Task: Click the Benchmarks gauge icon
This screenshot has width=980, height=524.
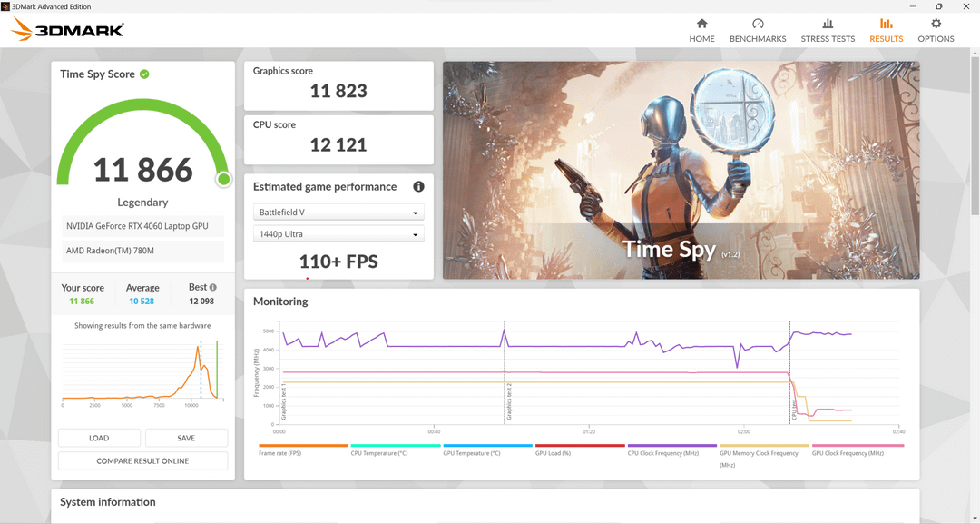Action: 758,24
